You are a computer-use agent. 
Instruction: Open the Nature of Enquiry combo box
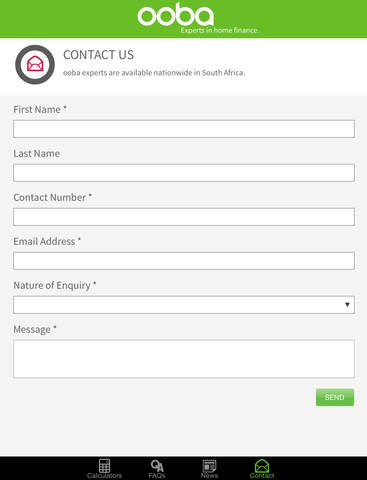184,305
